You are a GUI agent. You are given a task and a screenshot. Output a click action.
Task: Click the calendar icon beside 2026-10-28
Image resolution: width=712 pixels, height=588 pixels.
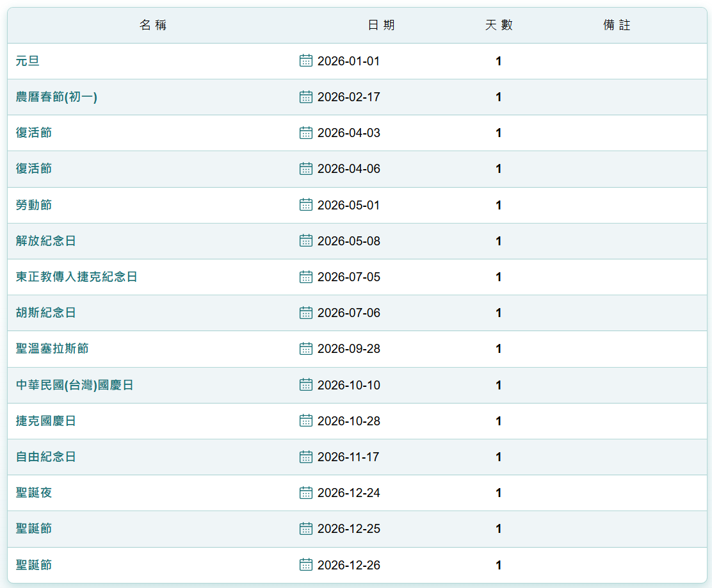point(306,421)
